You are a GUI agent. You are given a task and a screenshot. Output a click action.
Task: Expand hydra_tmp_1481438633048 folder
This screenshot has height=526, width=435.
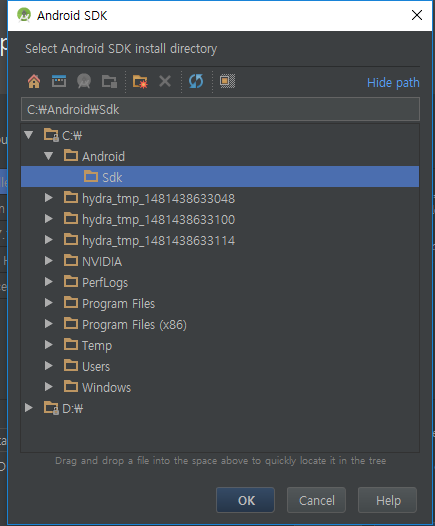point(49,198)
